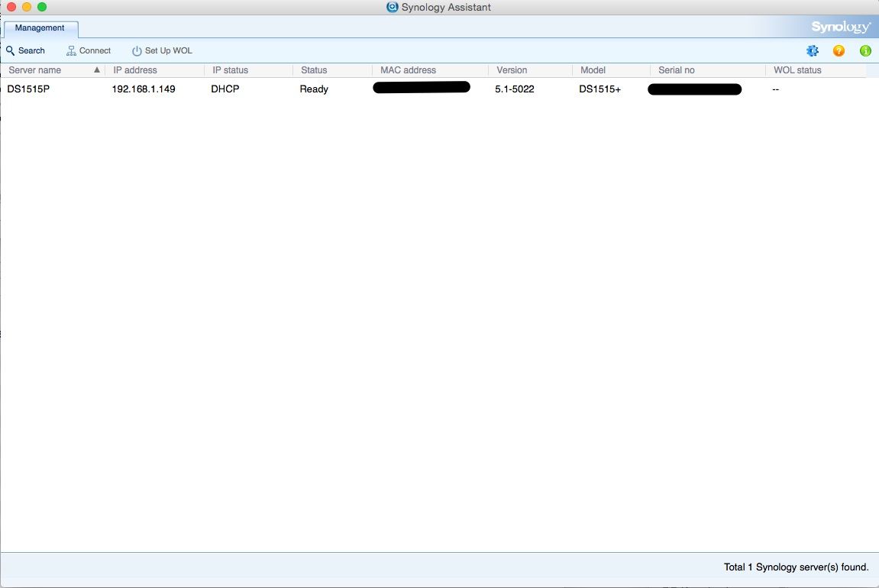Select the DS1515P server name

pyautogui.click(x=28, y=89)
